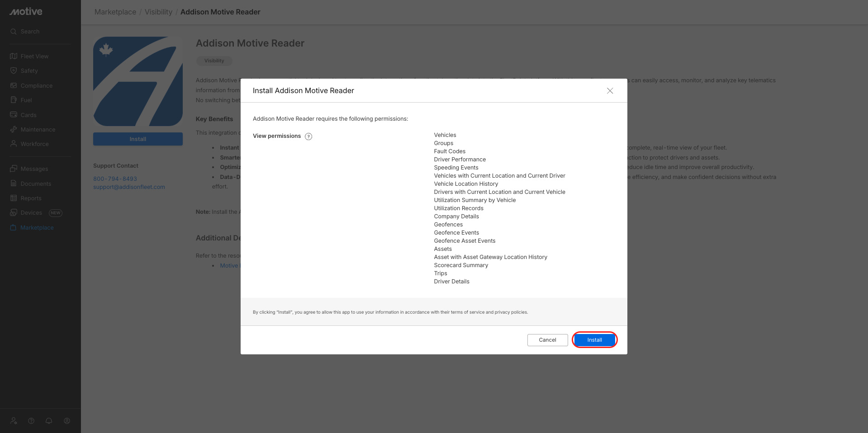Navigate to Marketplace breadcrumb link
868x433 pixels.
coord(115,12)
